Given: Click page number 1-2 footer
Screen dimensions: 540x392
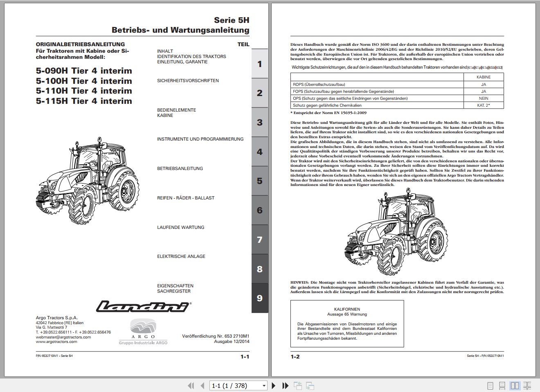Looking at the screenshot, I should point(295,357).
